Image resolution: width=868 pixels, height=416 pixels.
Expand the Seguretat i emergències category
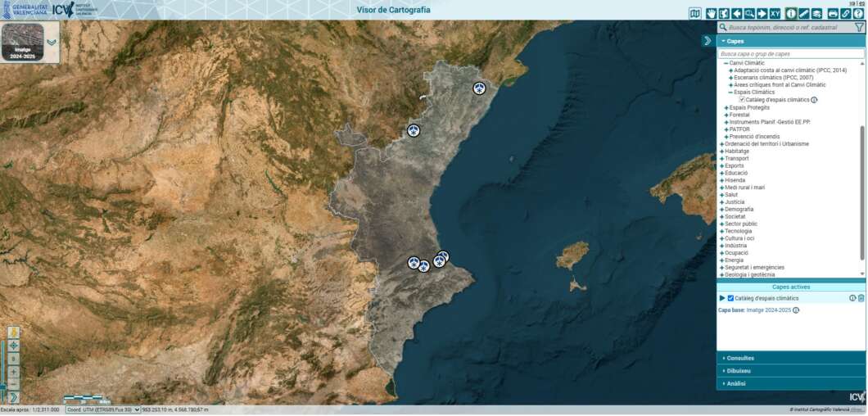722,268
